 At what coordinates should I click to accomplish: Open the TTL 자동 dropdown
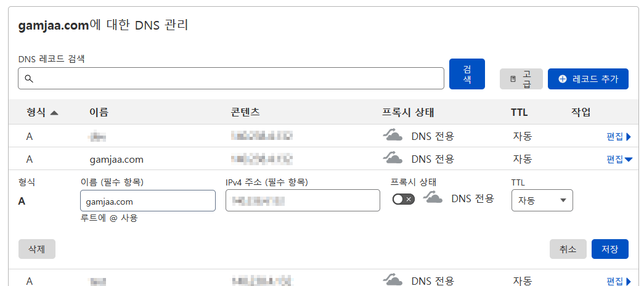coord(542,200)
